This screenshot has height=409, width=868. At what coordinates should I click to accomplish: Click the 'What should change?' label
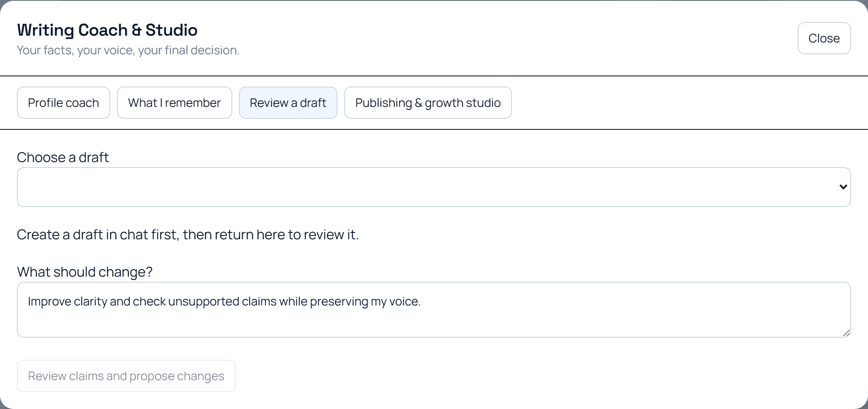tap(85, 272)
